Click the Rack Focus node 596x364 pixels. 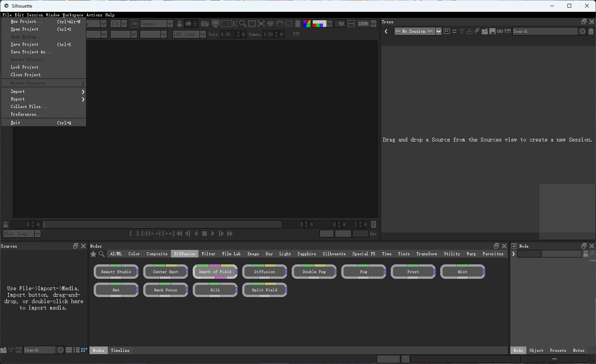(166, 290)
